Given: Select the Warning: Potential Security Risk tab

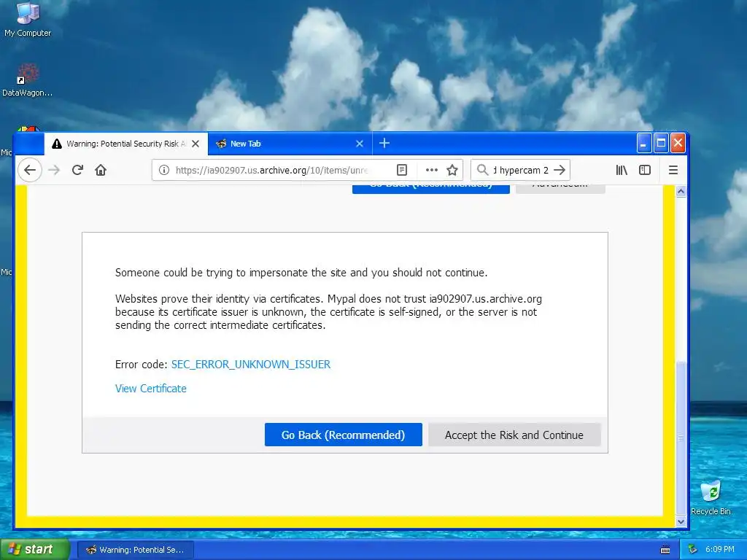Looking at the screenshot, I should click(126, 144).
